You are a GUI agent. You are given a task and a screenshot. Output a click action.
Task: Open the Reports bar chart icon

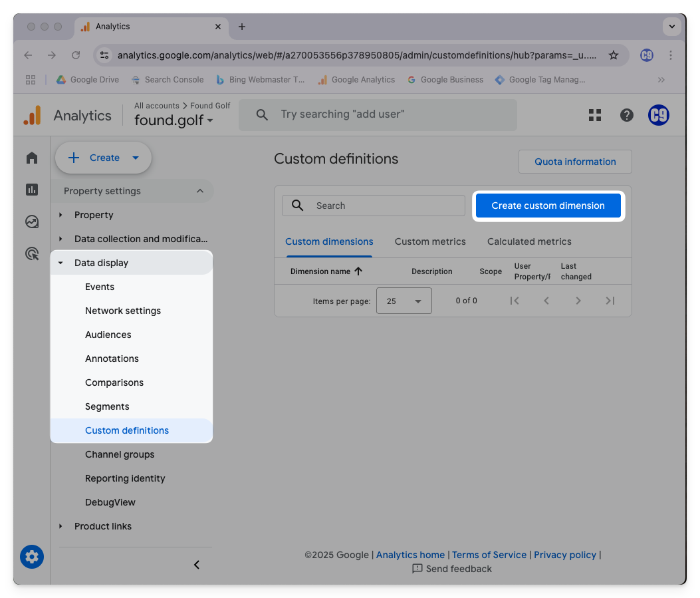pyautogui.click(x=32, y=190)
